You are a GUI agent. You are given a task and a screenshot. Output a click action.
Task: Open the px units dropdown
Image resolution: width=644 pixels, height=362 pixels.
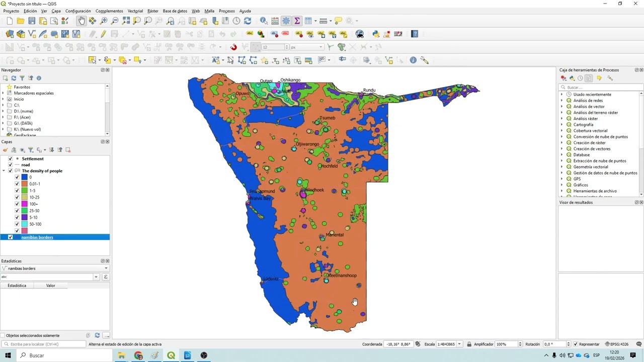click(306, 47)
